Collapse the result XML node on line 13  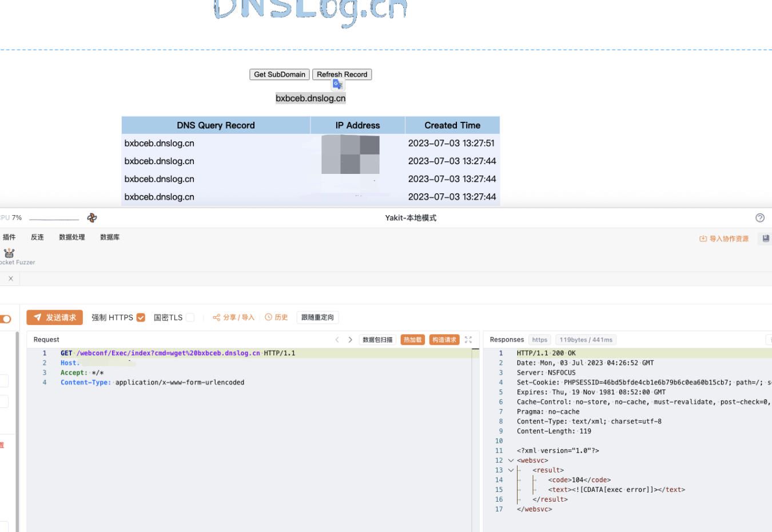[511, 470]
